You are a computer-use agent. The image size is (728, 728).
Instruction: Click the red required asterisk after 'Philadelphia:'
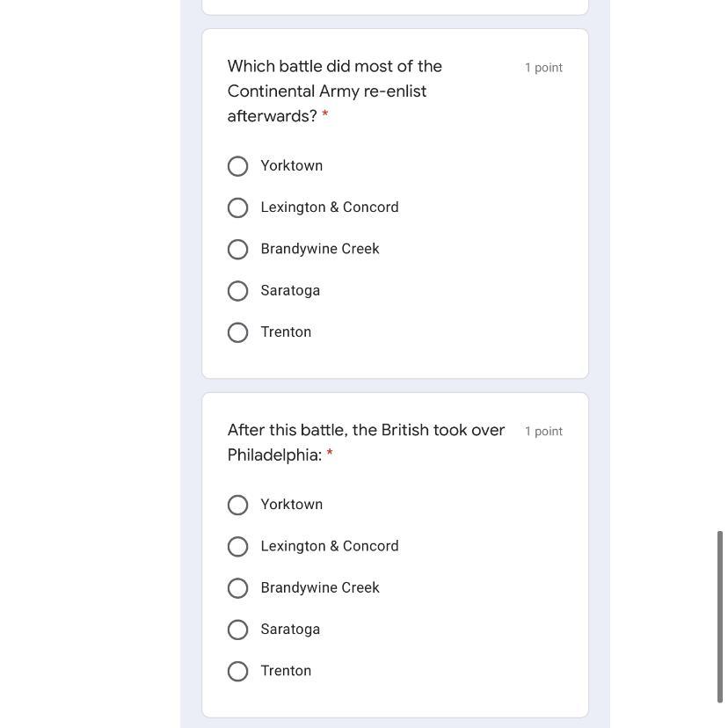[330, 455]
